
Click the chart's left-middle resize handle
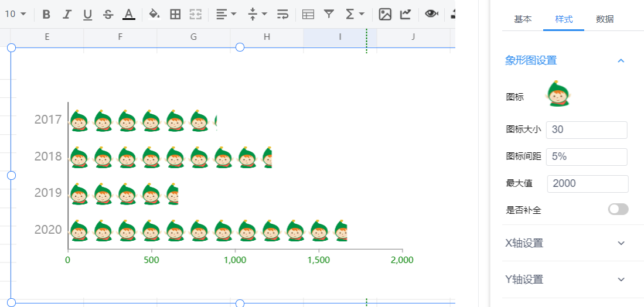(12, 176)
